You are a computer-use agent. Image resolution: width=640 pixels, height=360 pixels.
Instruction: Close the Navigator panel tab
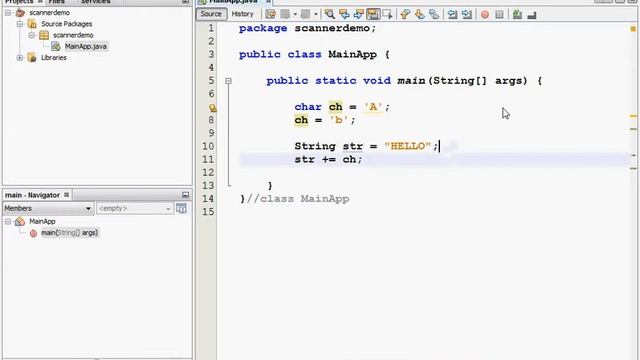tap(67, 195)
